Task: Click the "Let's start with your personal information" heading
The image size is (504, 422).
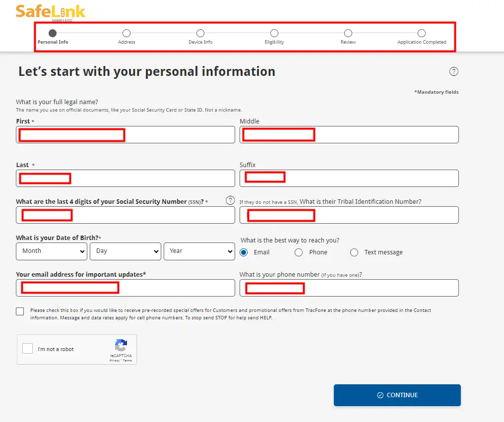Action: tap(147, 71)
